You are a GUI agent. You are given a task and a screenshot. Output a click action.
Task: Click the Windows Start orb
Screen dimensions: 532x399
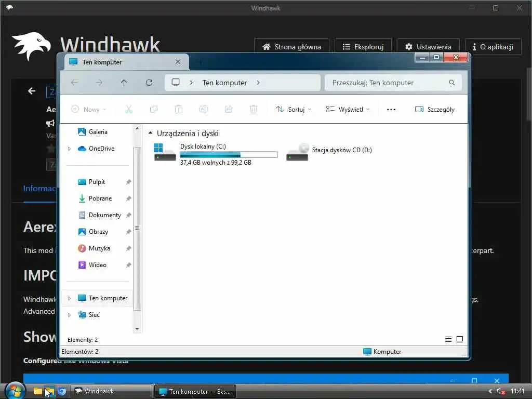click(14, 391)
